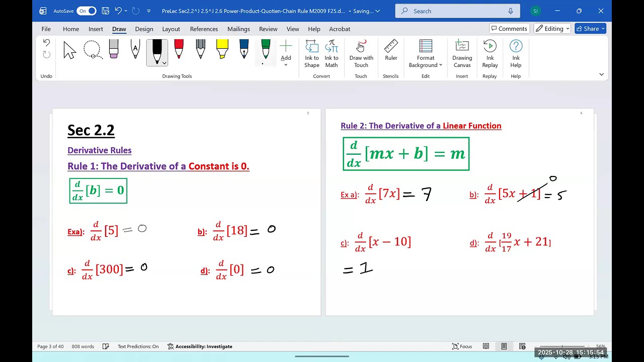Viewport: 644px width, 362px height.
Task: Convert ink with Ink to Math
Action: click(x=332, y=54)
